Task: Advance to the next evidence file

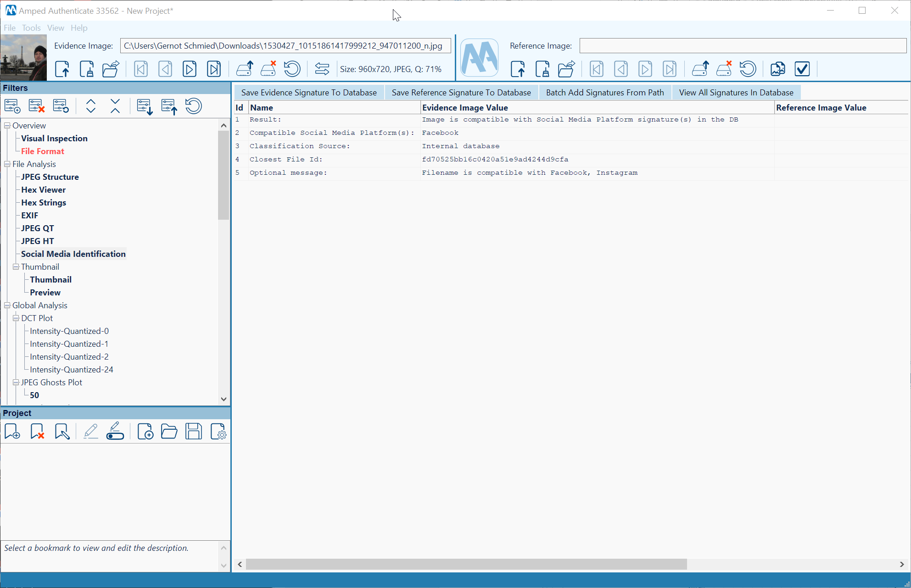Action: click(x=190, y=69)
